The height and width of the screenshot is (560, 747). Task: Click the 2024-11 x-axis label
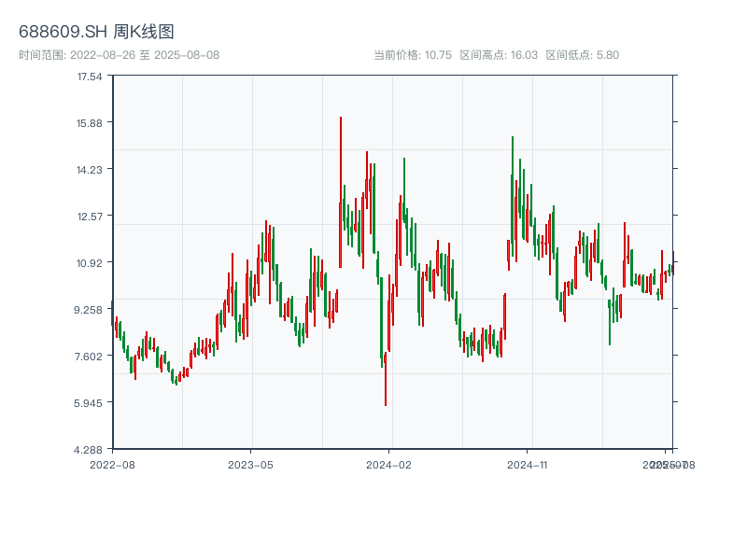click(527, 465)
